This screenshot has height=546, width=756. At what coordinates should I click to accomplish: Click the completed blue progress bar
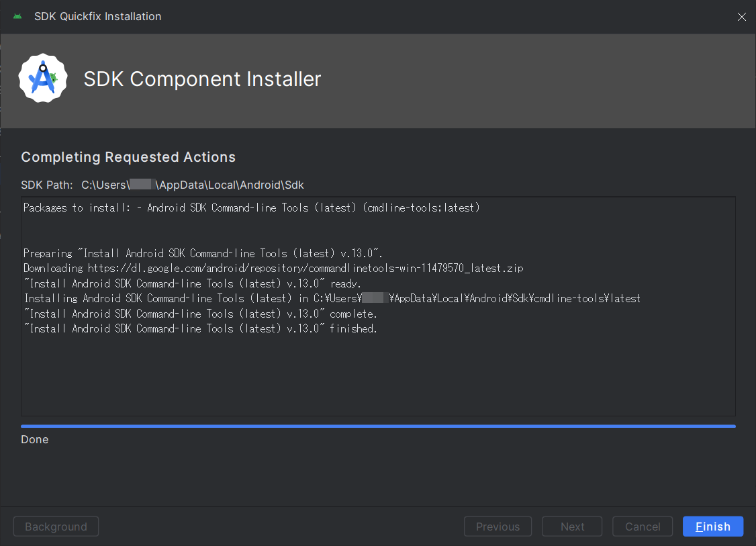pos(378,426)
